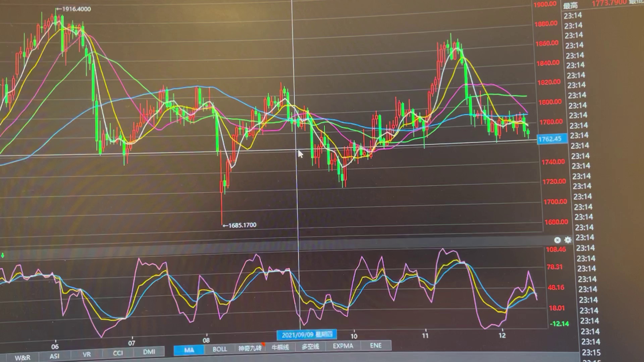This screenshot has width=644, height=362.
Task: Switch to the 多空线 tab
Action: pos(310,347)
